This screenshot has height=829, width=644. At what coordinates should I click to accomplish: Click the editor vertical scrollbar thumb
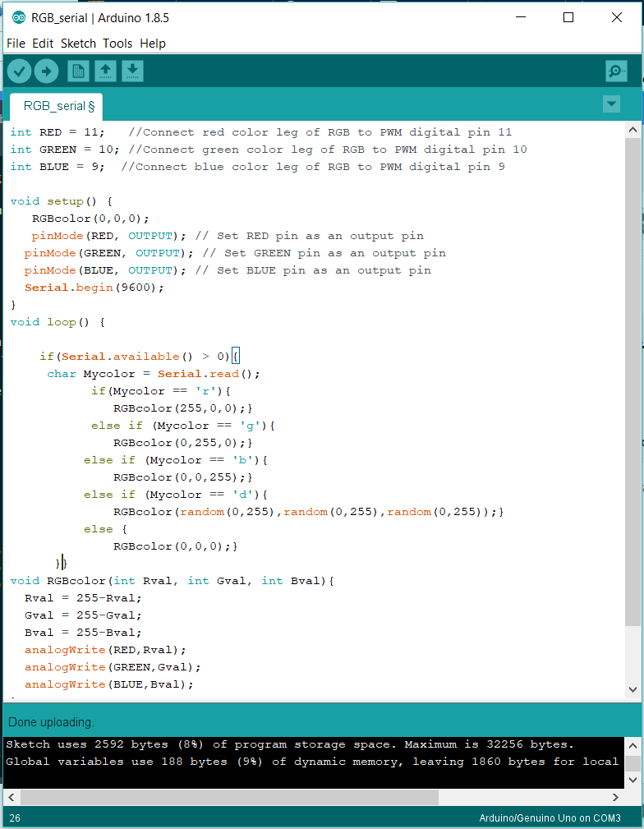click(632, 382)
